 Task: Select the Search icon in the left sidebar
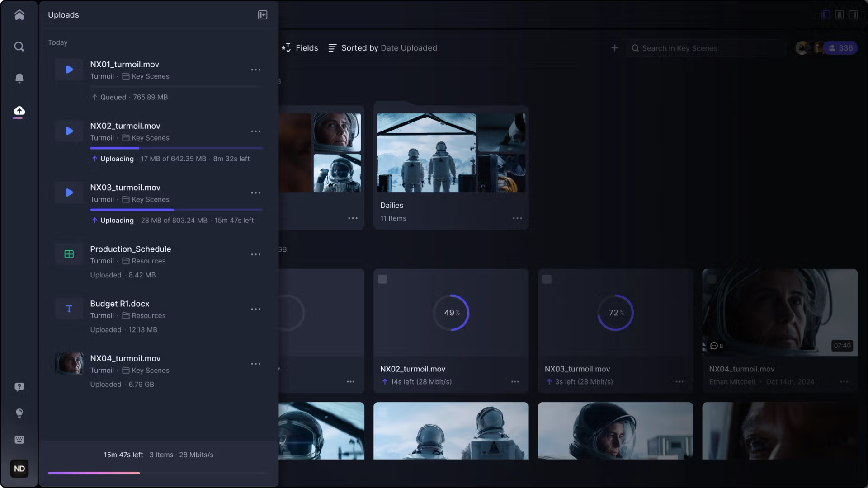pos(19,47)
